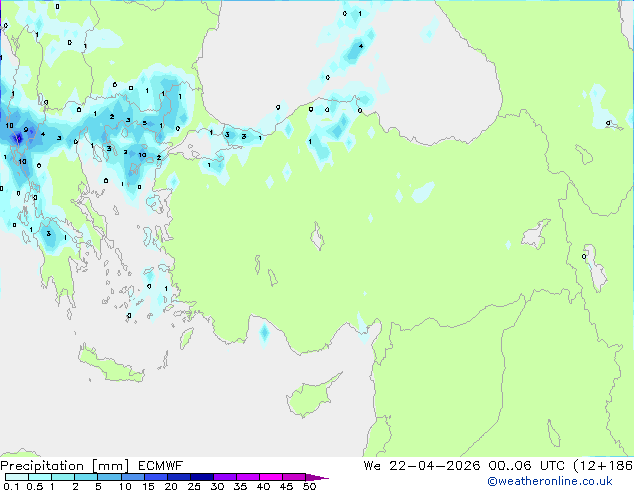Screen dimensions: 634x490
Task: Click the 40–45 mm magenta legend swatch
Action: tap(271, 477)
